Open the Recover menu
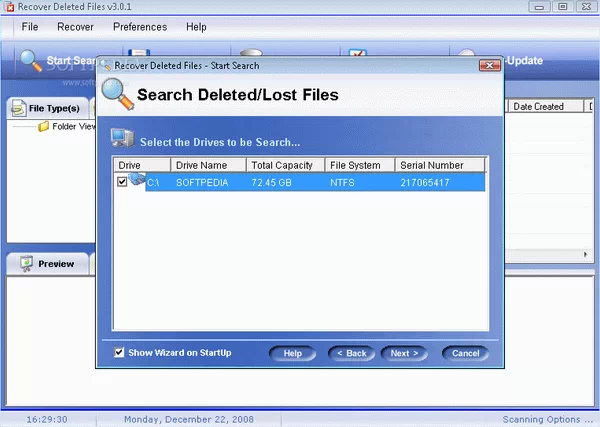 click(x=75, y=27)
